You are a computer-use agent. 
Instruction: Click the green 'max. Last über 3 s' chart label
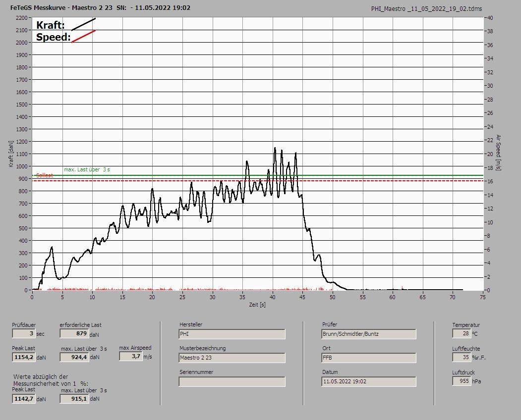point(87,170)
